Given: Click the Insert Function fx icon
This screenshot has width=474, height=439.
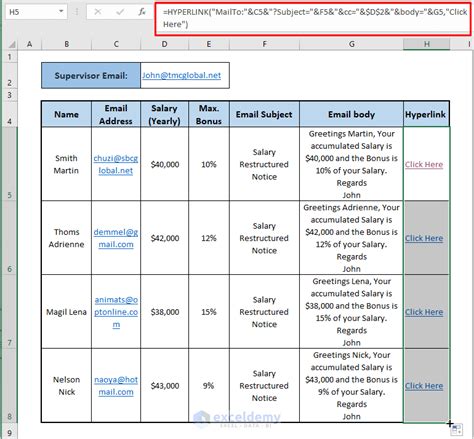Looking at the screenshot, I should pos(142,12).
